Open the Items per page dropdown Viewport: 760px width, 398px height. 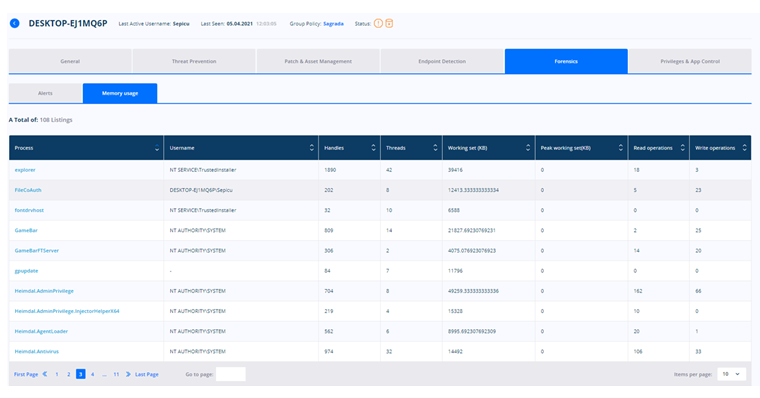[x=731, y=374]
